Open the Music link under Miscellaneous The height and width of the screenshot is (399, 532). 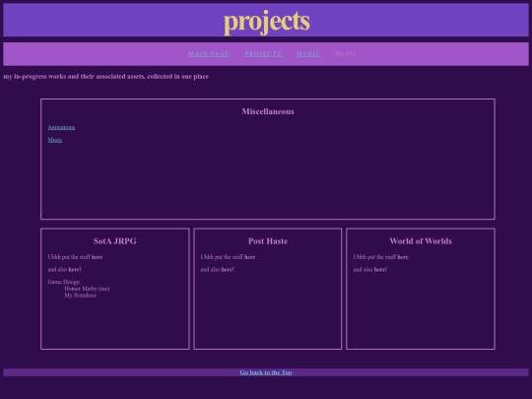(x=55, y=140)
